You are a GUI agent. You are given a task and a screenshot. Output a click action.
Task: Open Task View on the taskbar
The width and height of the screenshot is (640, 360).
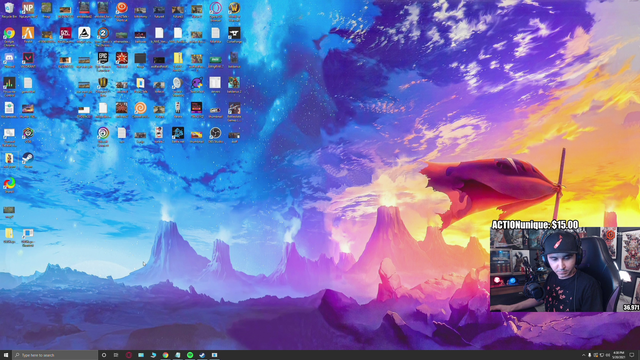[116, 355]
